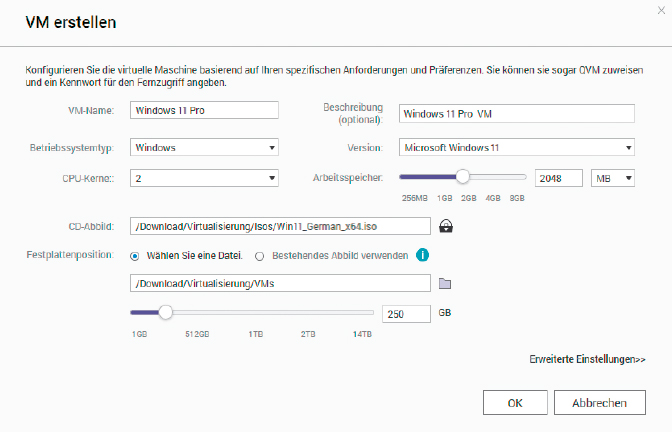Click the 14TB disk scale label

coord(362,334)
